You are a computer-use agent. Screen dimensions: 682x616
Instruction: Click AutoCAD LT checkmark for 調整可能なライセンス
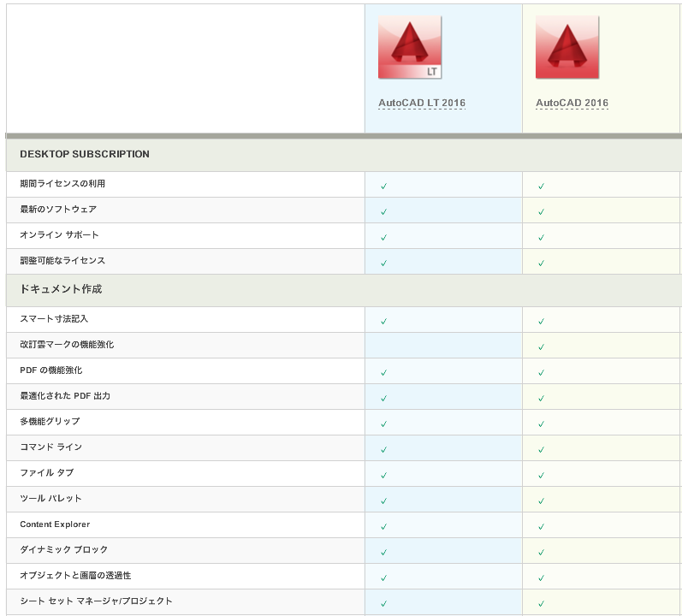click(383, 264)
